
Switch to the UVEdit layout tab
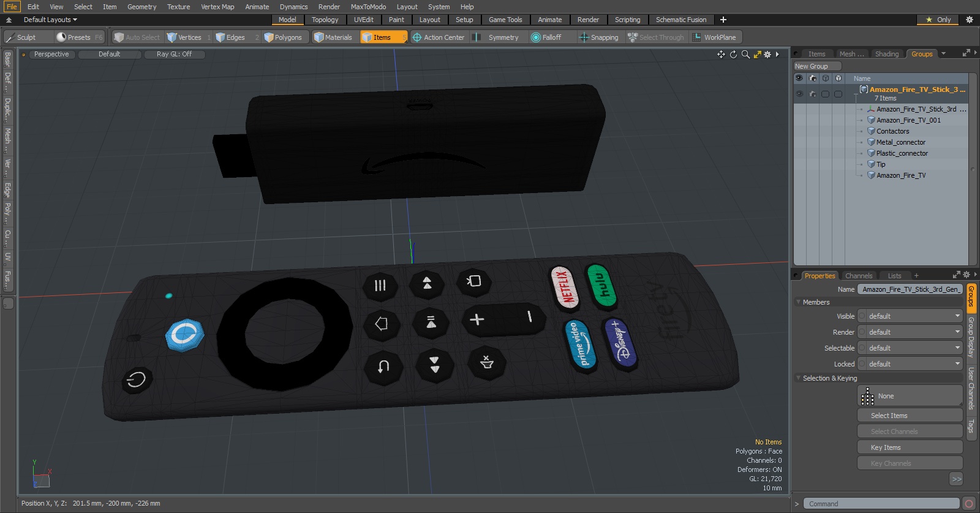point(363,20)
